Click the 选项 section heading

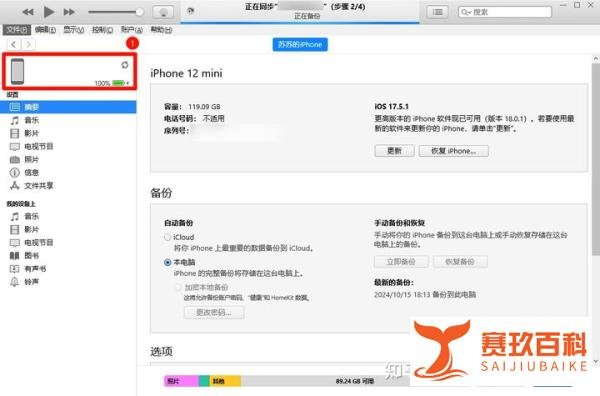(161, 352)
